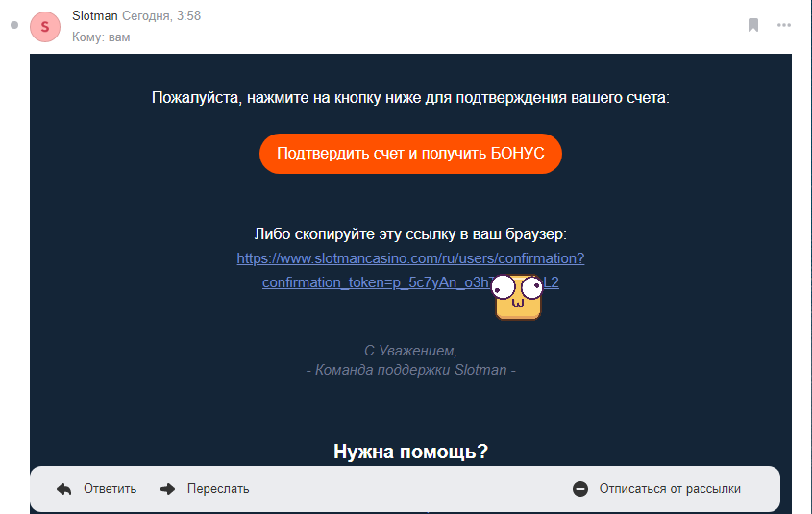Open the three-dot more actions menu
Screen dimensions: 812x514
783,25
